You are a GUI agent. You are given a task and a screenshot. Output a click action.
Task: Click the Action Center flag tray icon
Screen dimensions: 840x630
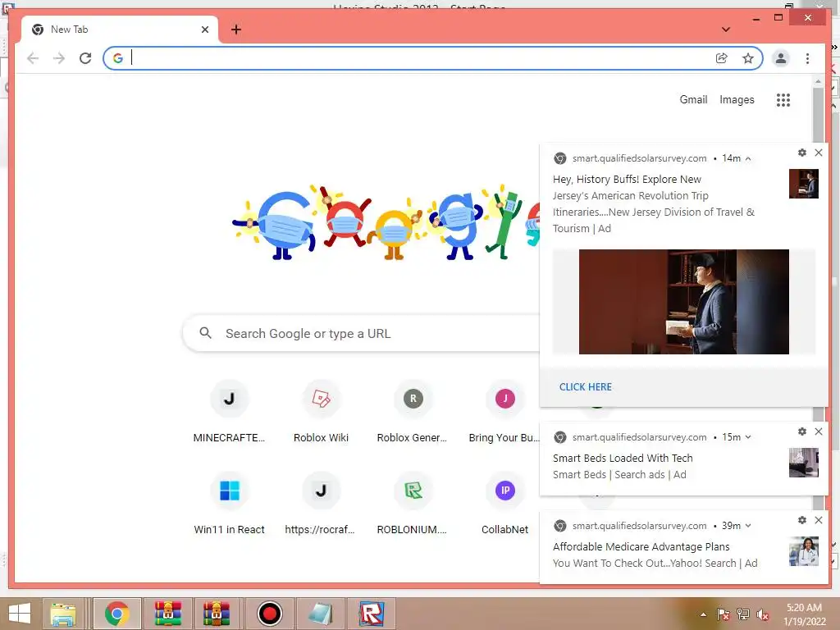[x=723, y=614]
